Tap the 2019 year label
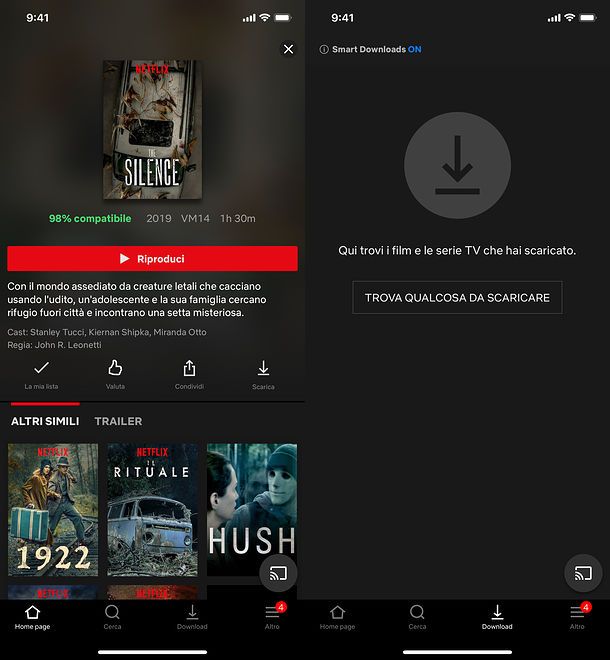This screenshot has height=660, width=610. (x=159, y=218)
